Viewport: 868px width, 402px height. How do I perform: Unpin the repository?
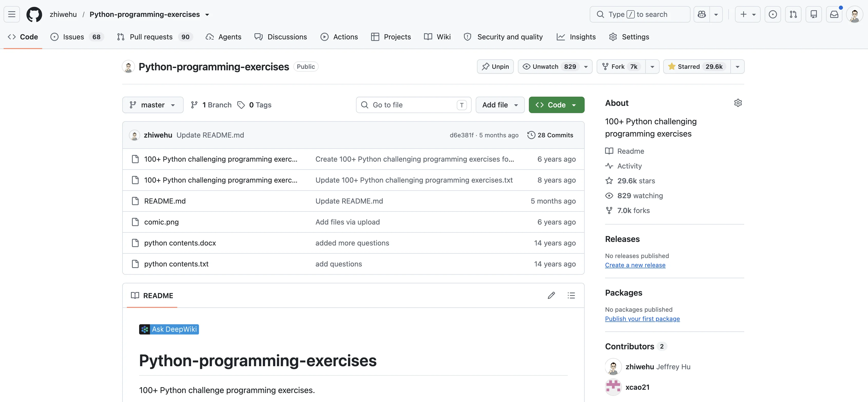pos(495,66)
